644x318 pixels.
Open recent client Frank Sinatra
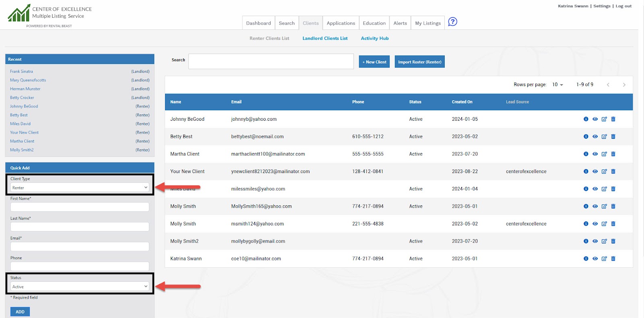[x=21, y=71]
